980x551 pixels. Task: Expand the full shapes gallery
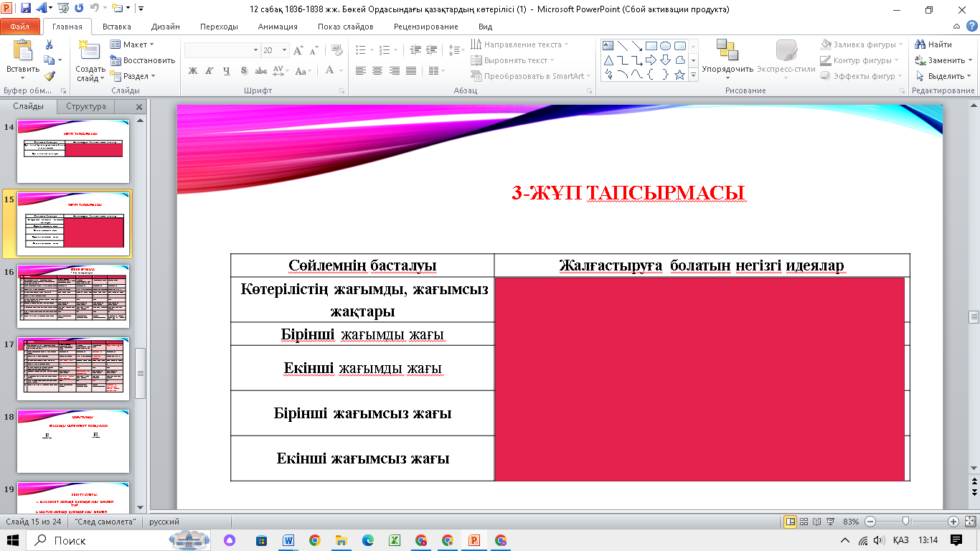[693, 75]
